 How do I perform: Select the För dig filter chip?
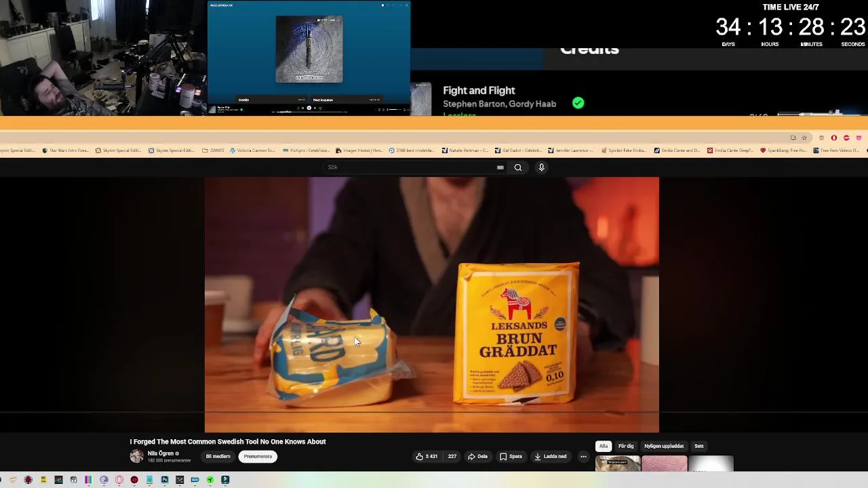pos(626,446)
